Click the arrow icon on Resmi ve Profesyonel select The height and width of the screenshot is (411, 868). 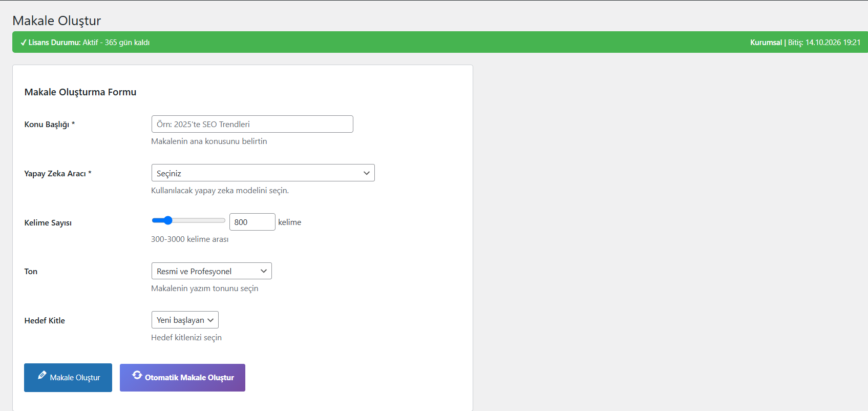pos(264,271)
